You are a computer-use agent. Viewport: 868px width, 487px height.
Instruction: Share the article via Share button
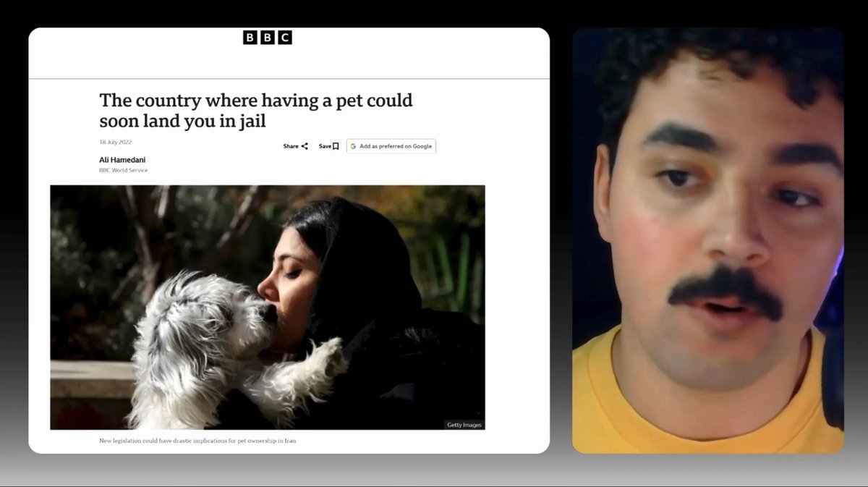[295, 146]
